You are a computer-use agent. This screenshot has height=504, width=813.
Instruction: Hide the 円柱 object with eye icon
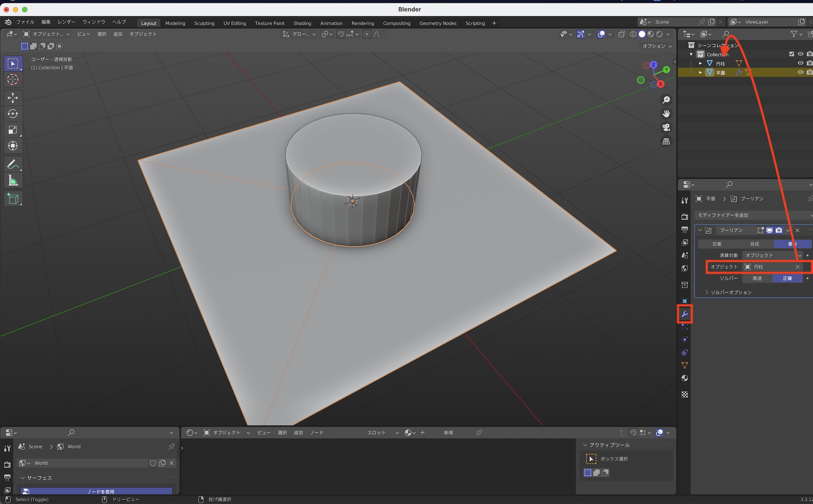point(800,63)
